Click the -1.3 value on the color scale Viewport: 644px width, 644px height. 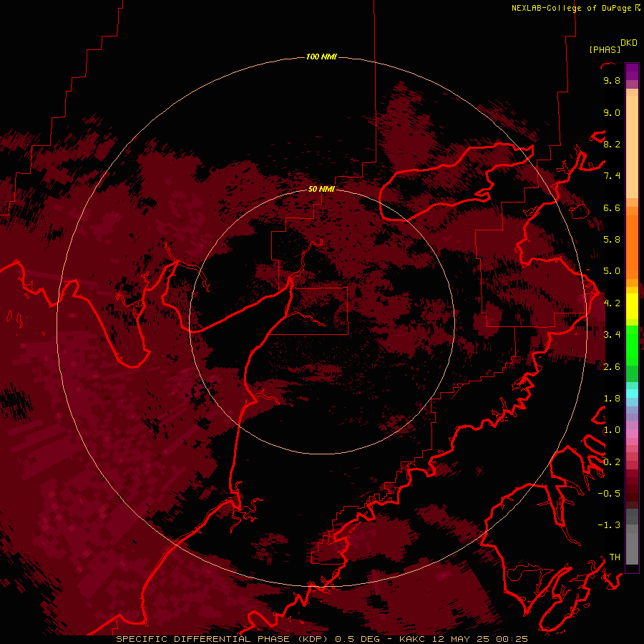[609, 525]
